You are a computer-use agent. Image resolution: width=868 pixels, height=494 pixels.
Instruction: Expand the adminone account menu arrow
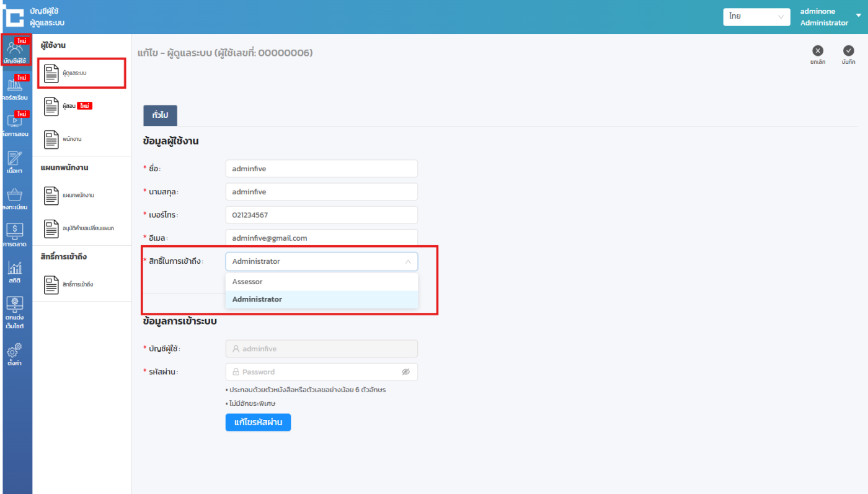point(858,16)
